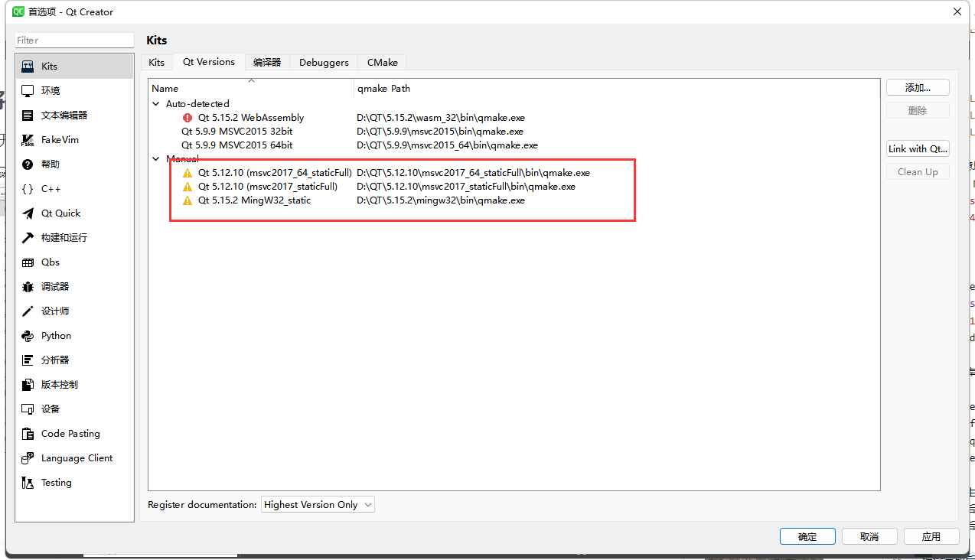Open the Python settings icon
The image size is (975, 560).
pyautogui.click(x=28, y=336)
